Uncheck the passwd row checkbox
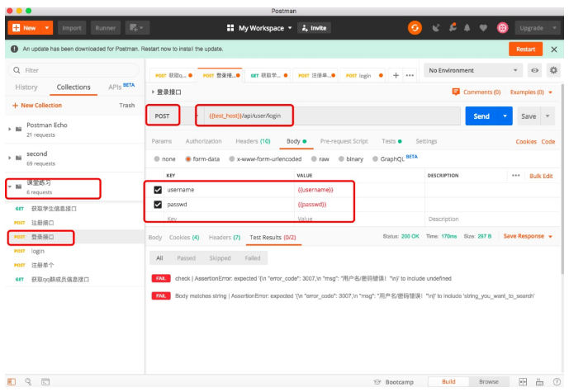The image size is (569, 392). tap(158, 205)
